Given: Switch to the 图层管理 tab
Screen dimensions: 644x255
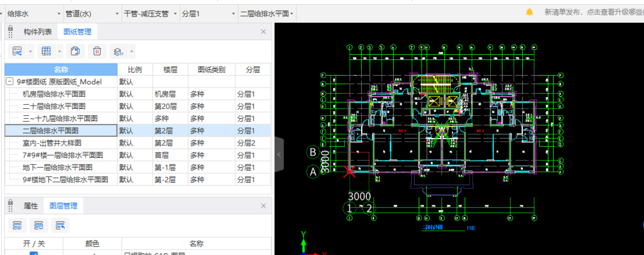Looking at the screenshot, I should [64, 206].
